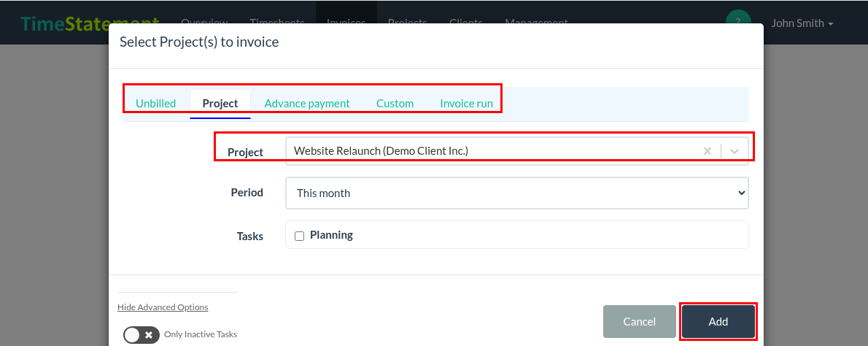Toggle the Only Inactive Tasks switch

point(142,335)
